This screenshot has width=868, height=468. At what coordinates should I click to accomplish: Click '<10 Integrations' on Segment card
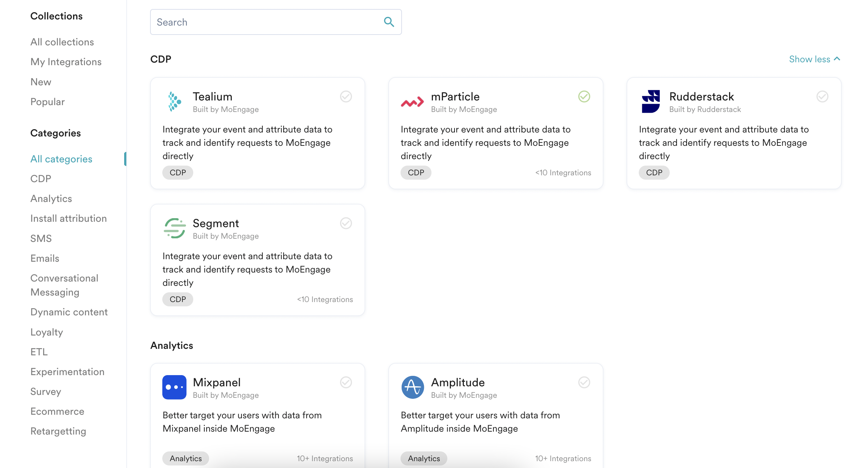325,300
